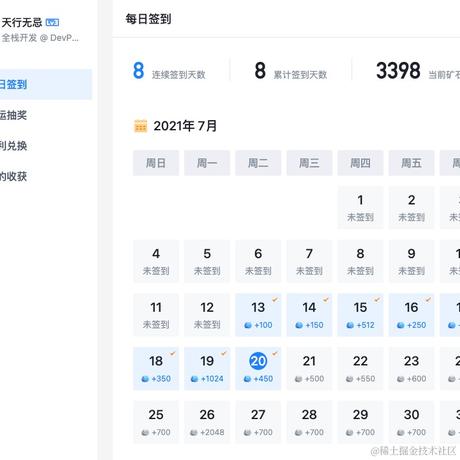This screenshot has width=460, height=460.
Task: Select day 4 in the calendar
Action: (156, 261)
